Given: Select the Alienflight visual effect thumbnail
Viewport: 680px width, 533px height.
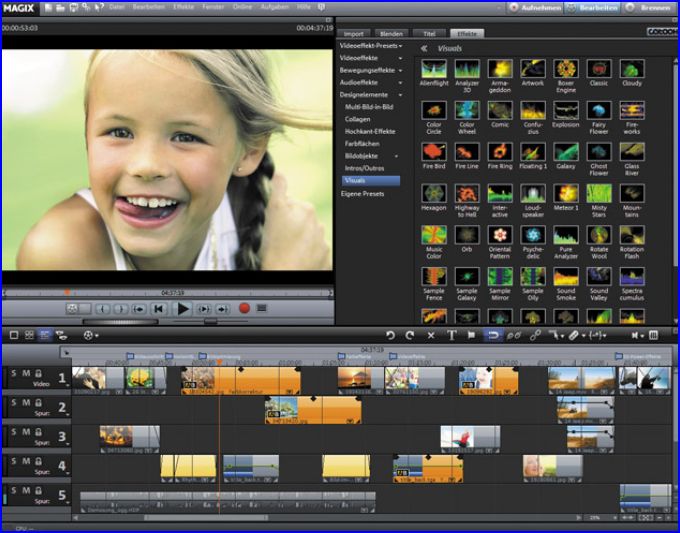Looking at the screenshot, I should click(434, 68).
